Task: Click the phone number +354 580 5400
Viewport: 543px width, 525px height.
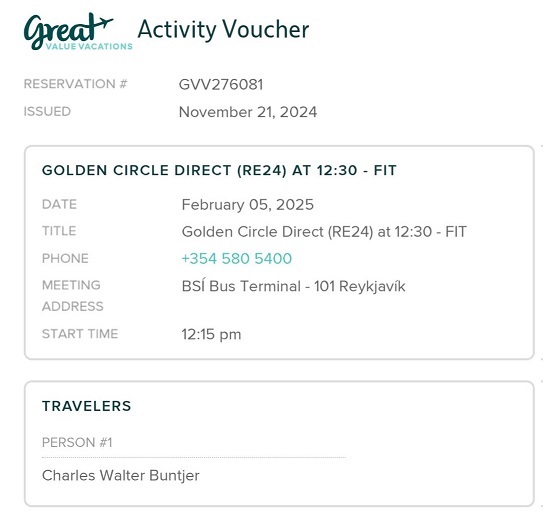Action: pos(237,259)
